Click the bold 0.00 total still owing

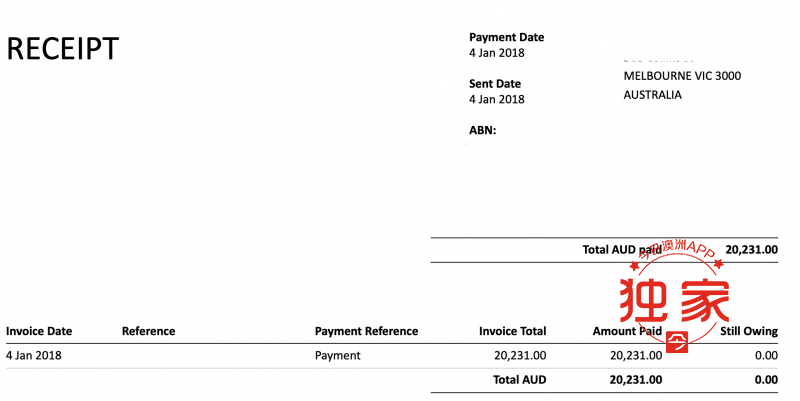click(x=766, y=380)
